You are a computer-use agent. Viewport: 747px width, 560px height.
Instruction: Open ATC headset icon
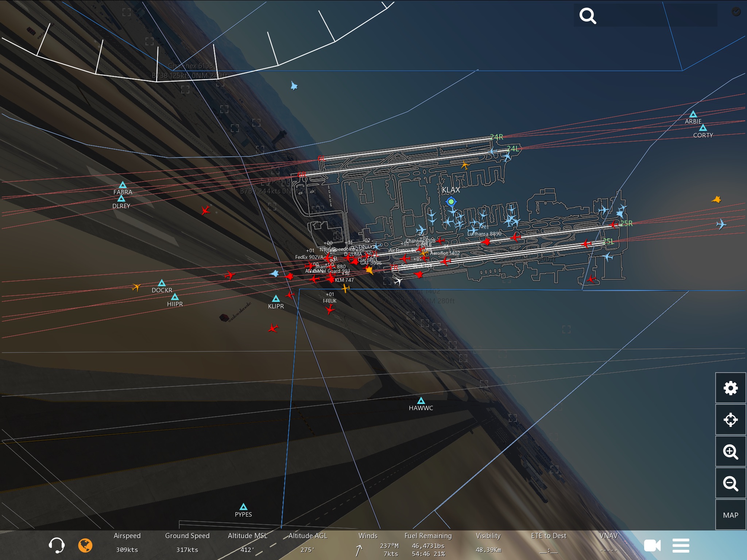coord(57,545)
